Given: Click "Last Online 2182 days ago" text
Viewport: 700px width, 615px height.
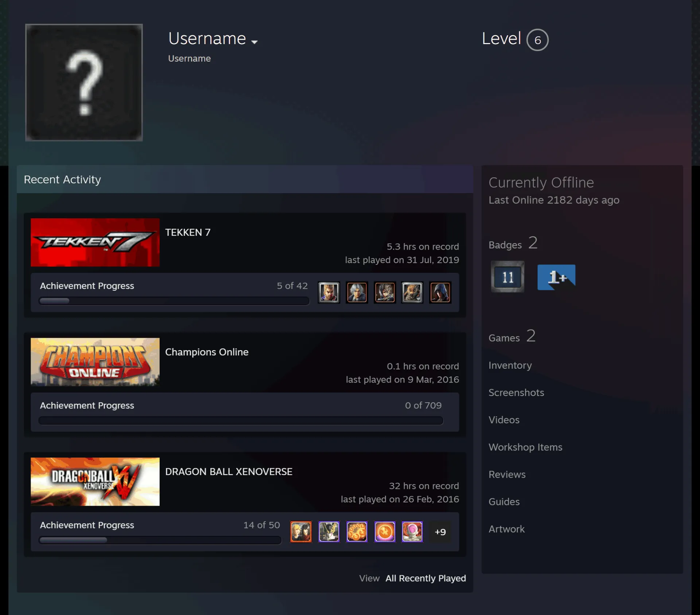Looking at the screenshot, I should coord(554,200).
